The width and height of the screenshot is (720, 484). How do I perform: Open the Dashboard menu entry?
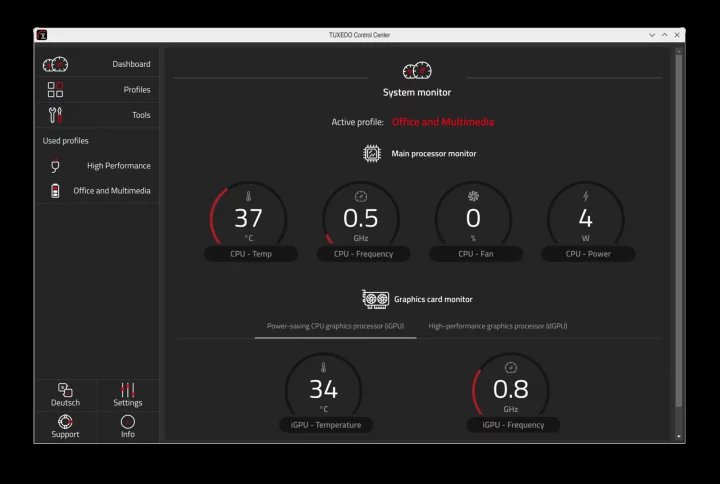pos(97,64)
